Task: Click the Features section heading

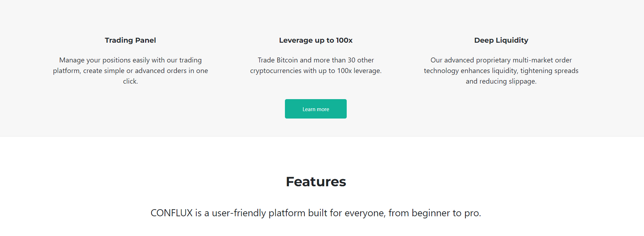Action: (316, 182)
